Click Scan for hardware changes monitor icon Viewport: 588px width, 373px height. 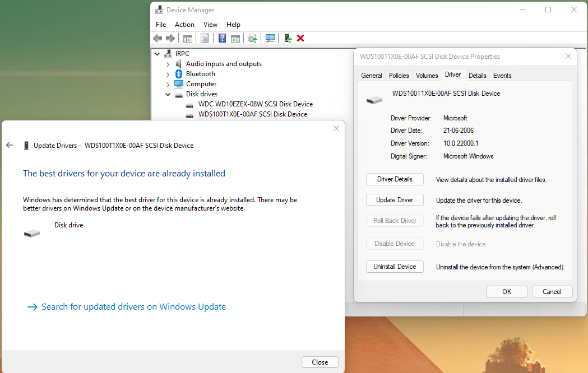tap(270, 38)
